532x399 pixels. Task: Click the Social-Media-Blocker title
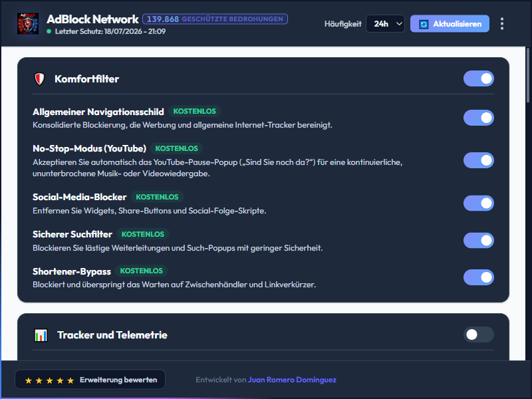coord(79,197)
